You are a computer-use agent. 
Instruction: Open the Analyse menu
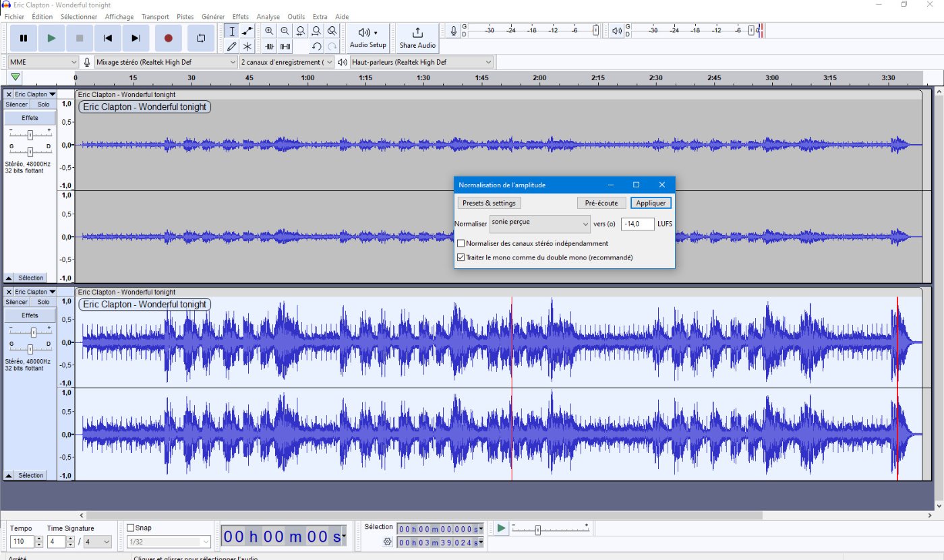(x=268, y=16)
